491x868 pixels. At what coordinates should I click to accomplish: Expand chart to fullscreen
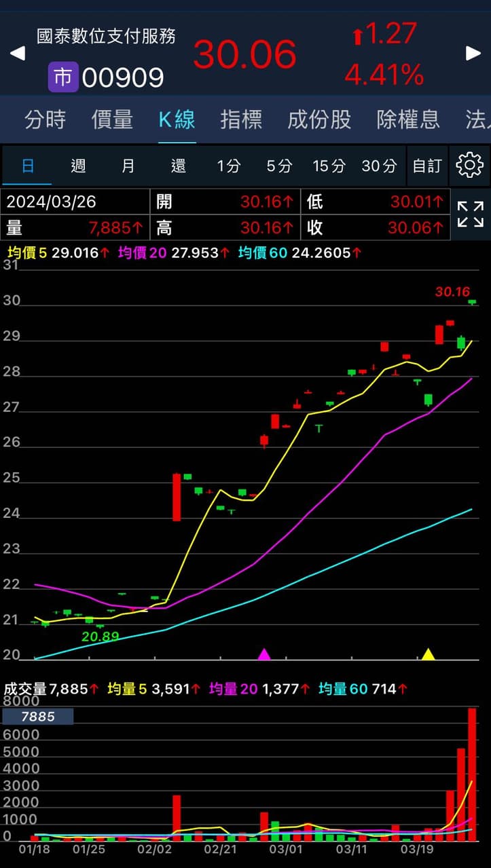(470, 214)
